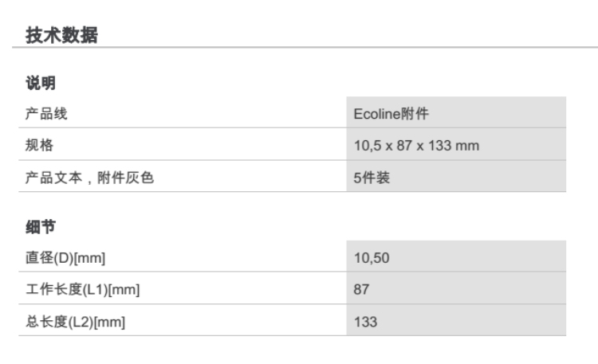Select the 产品文本 row label
Viewport: 598px width, 364px height.
pyautogui.click(x=53, y=178)
